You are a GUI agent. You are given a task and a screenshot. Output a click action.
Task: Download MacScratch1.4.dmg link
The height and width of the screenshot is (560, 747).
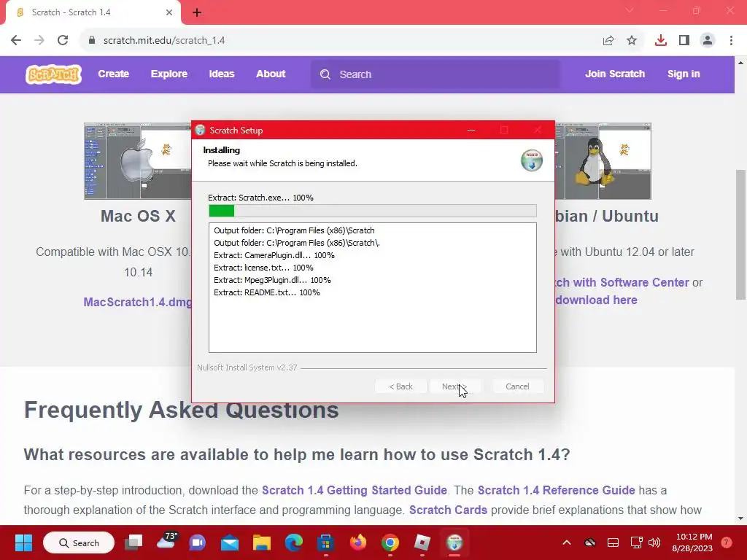(x=138, y=303)
